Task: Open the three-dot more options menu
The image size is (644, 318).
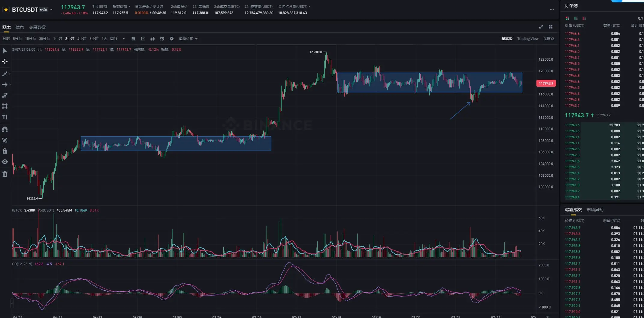Action: click(x=552, y=10)
